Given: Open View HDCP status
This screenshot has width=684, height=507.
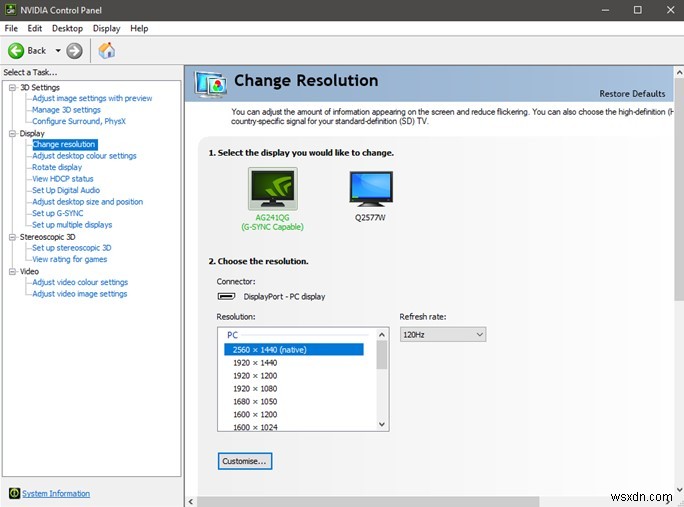Looking at the screenshot, I should click(x=63, y=179).
